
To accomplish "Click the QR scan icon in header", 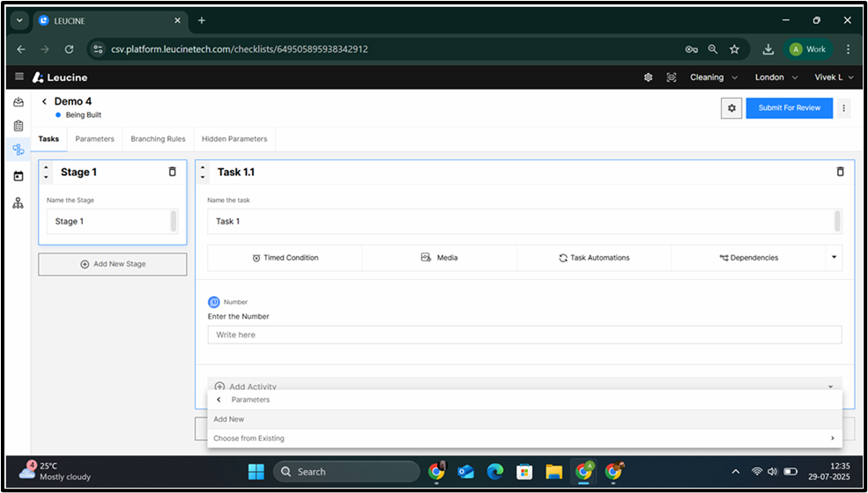I will tap(671, 77).
